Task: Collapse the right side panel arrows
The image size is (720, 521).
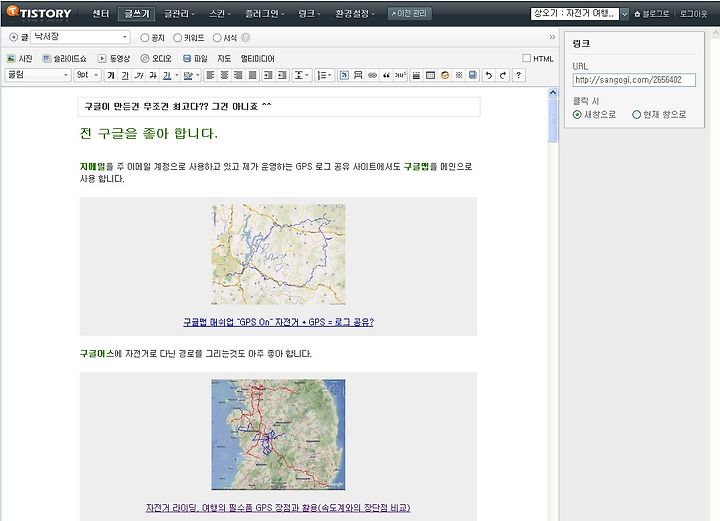Action: 552,37
